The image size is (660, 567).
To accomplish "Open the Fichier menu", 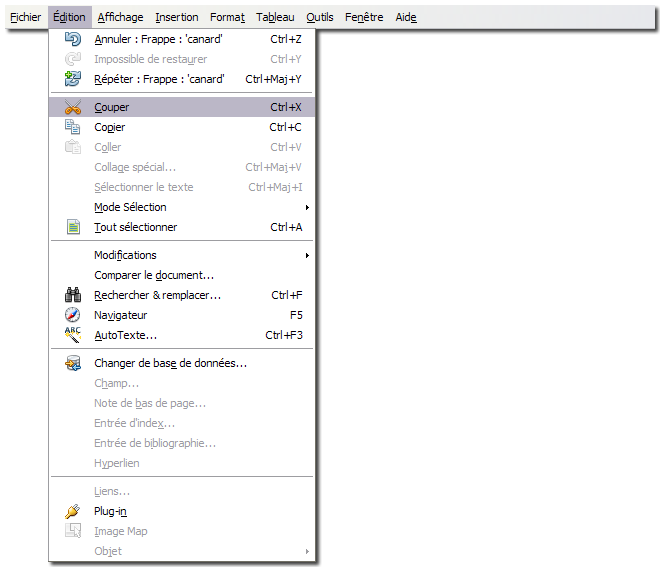I will point(26,17).
